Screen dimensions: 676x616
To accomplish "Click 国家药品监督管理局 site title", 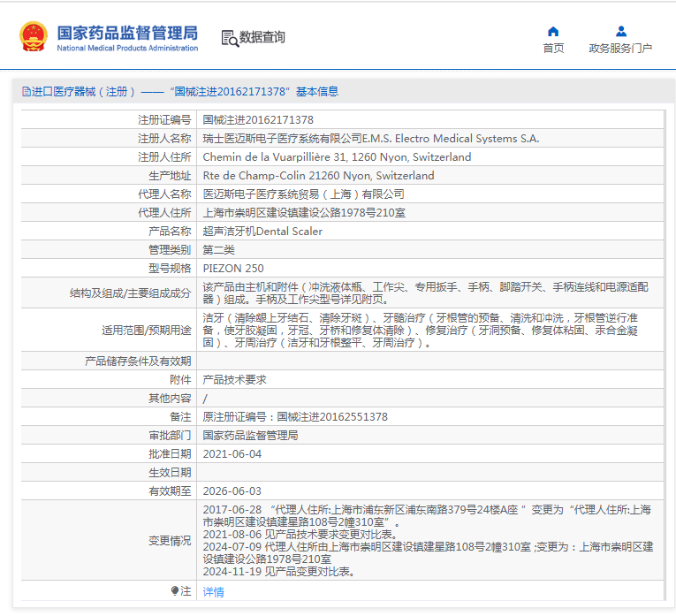I will [127, 33].
